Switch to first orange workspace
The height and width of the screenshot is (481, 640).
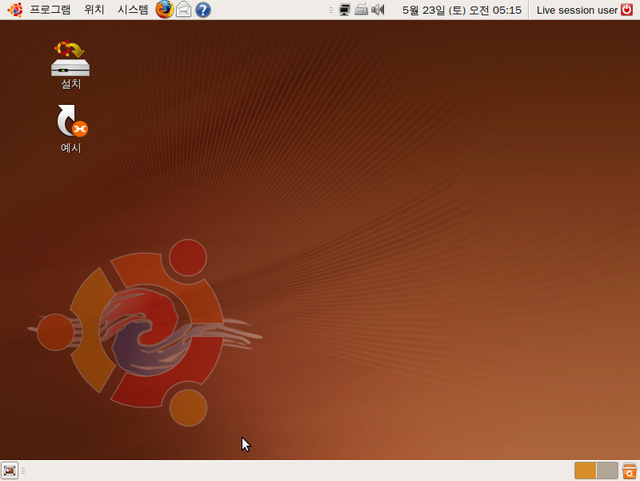585,470
